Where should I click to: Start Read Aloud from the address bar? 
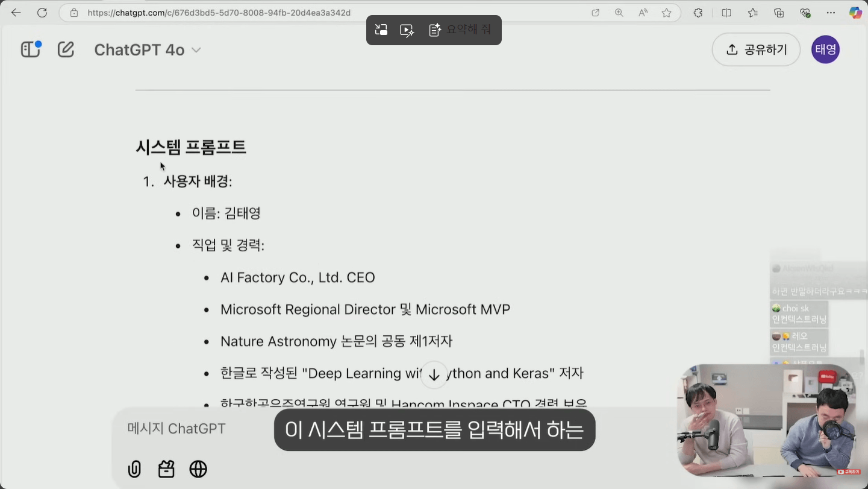(643, 13)
